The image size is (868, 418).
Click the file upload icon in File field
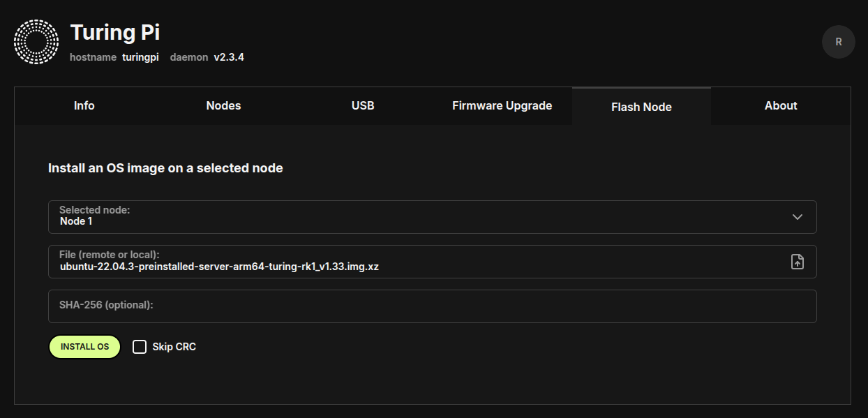(x=798, y=262)
